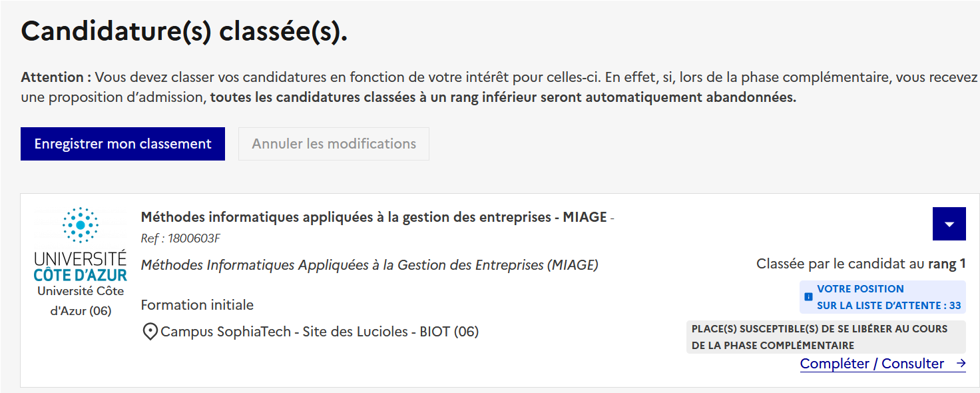Screen dimensions: 980x393
Task: Click the Campus SophiaTech location text
Action: click(x=320, y=331)
